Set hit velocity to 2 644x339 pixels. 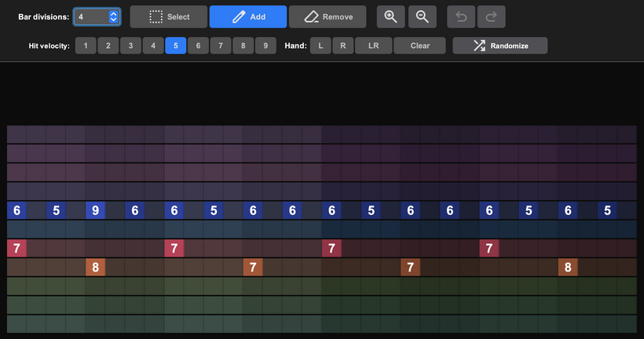coord(108,46)
